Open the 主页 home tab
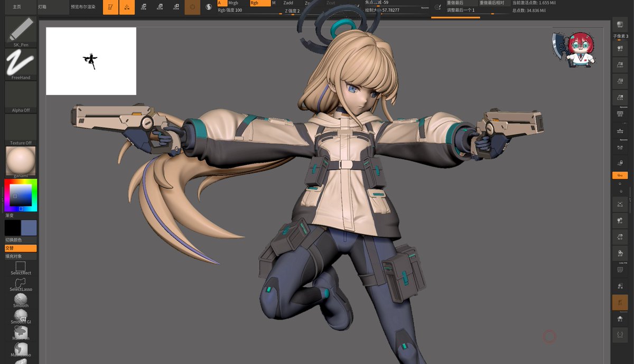The width and height of the screenshot is (634, 364). tap(20, 7)
